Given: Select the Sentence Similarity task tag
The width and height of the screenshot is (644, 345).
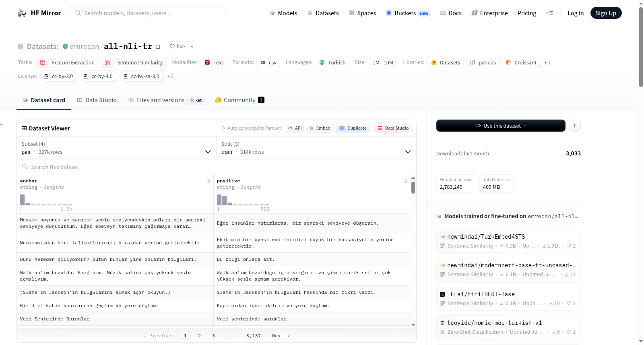Looking at the screenshot, I should (x=134, y=62).
